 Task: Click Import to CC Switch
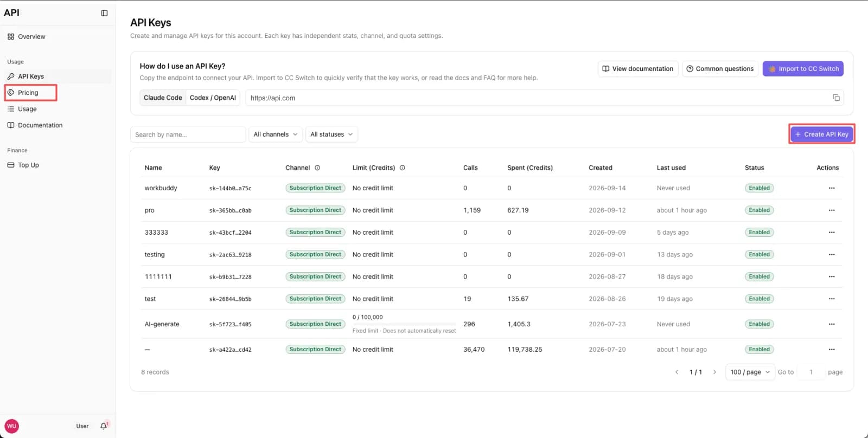(803, 69)
